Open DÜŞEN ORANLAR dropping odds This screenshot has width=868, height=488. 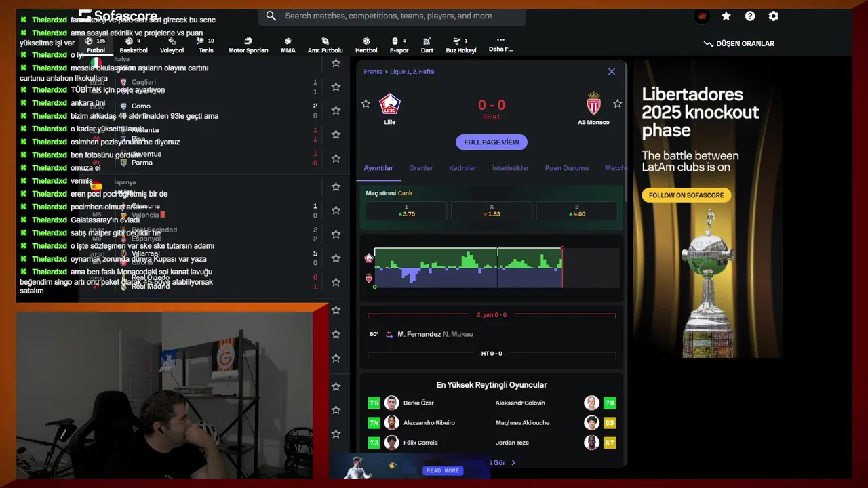(739, 43)
